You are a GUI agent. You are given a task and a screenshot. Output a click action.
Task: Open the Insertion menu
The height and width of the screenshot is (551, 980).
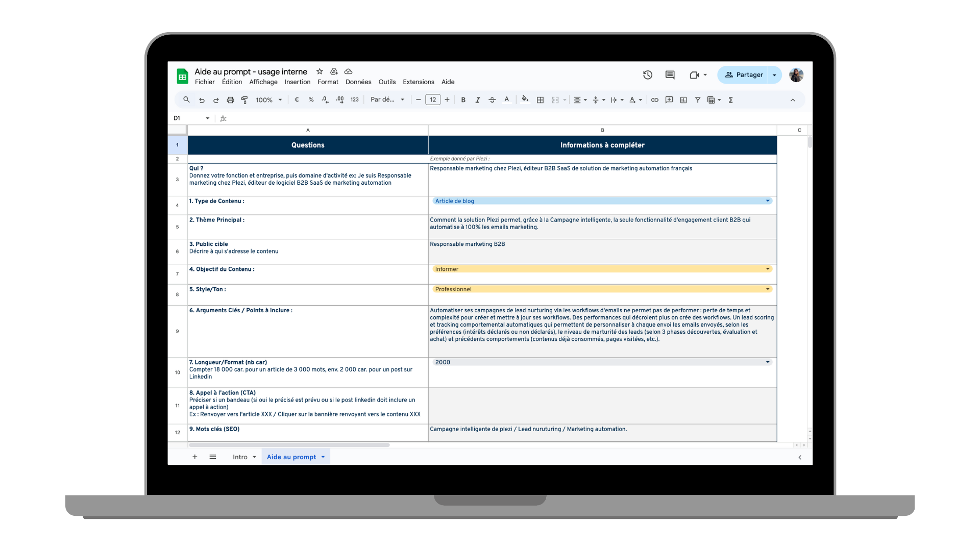tap(298, 82)
